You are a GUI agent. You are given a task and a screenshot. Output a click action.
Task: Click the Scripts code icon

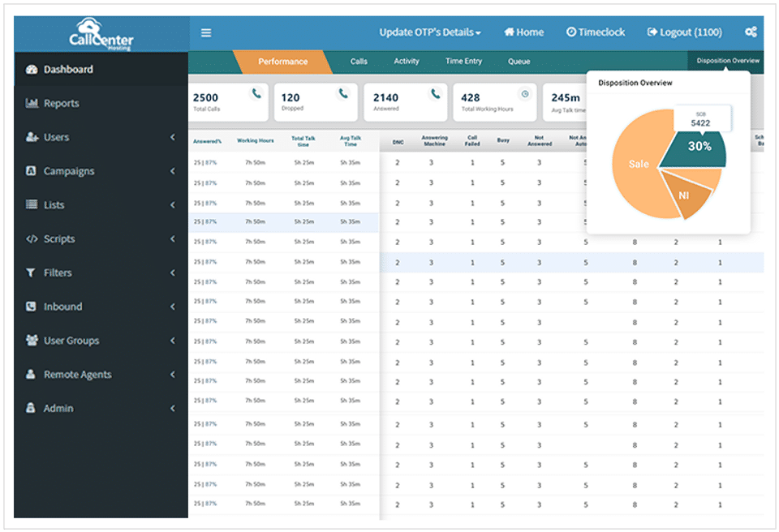tap(32, 239)
